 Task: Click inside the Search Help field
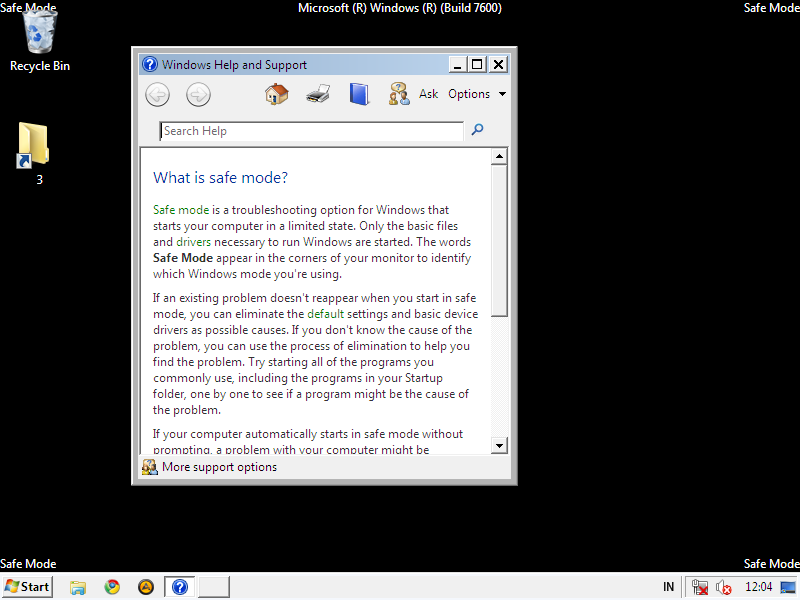point(312,131)
